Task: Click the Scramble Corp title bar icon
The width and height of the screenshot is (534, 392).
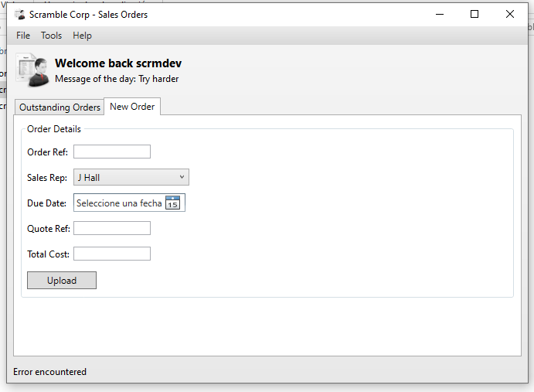Action: coord(19,15)
